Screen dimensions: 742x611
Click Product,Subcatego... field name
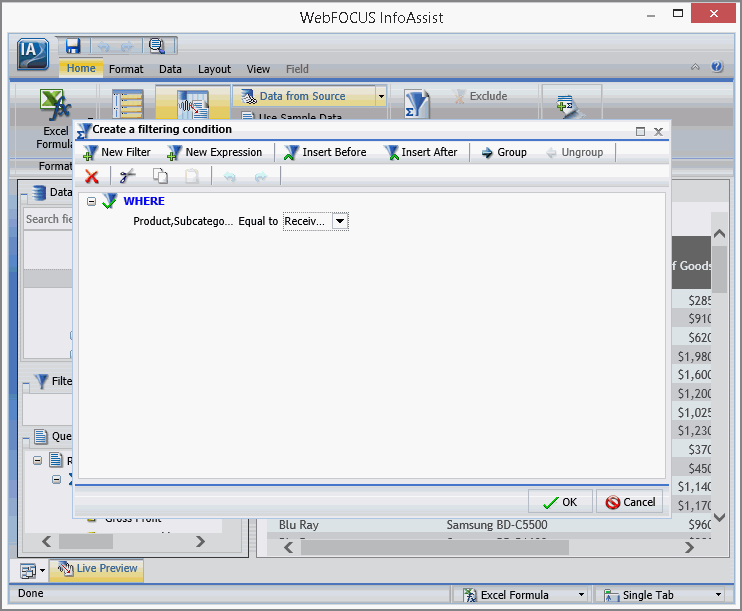pyautogui.click(x=183, y=221)
